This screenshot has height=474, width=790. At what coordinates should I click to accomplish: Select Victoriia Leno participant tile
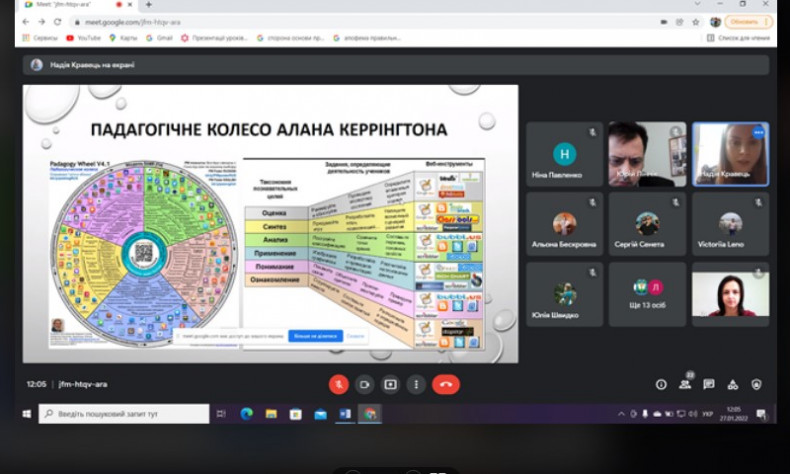(x=731, y=224)
